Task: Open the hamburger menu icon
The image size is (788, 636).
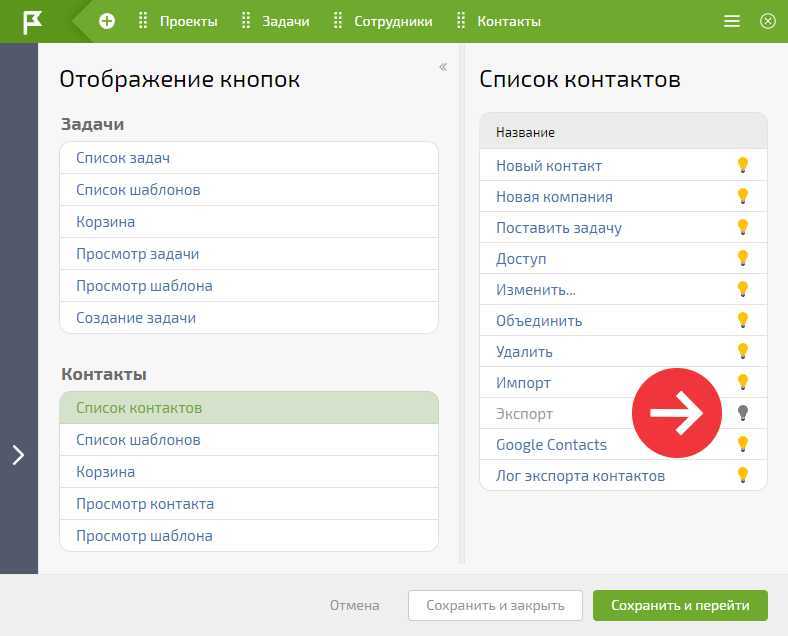Action: 731,21
